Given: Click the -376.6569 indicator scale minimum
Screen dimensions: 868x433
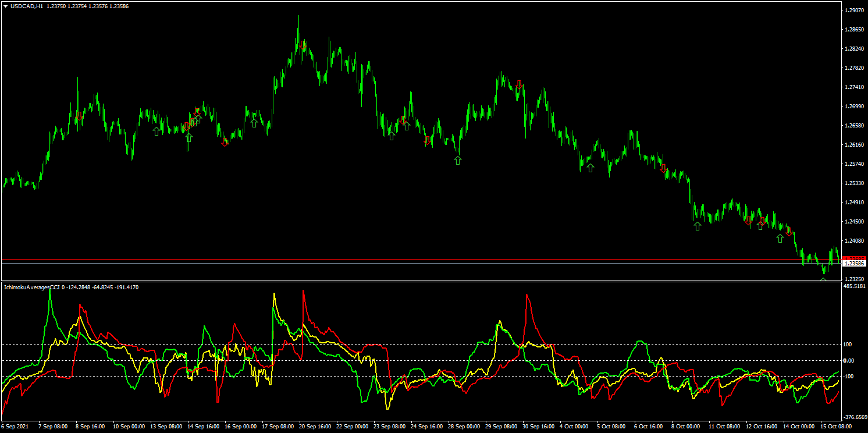Looking at the screenshot, I should [x=855, y=417].
